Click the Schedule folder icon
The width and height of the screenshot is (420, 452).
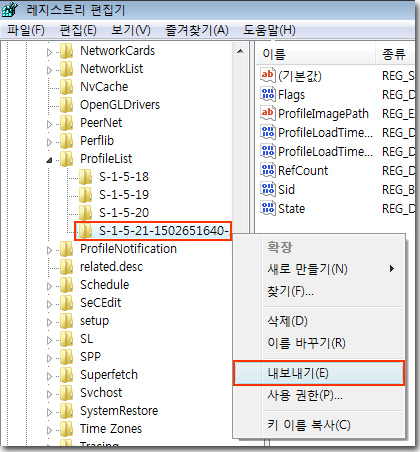coord(67,285)
